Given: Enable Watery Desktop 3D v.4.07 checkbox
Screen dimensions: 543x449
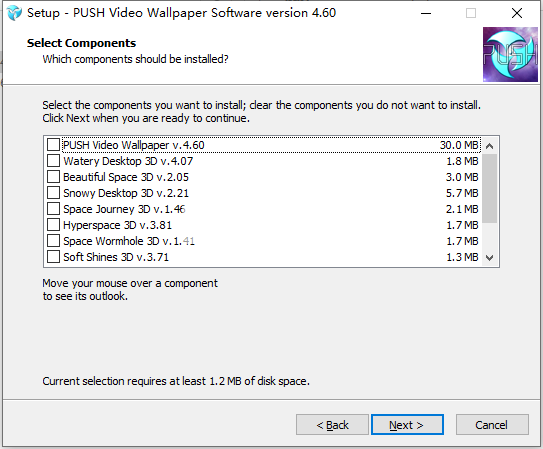Looking at the screenshot, I should [x=53, y=161].
